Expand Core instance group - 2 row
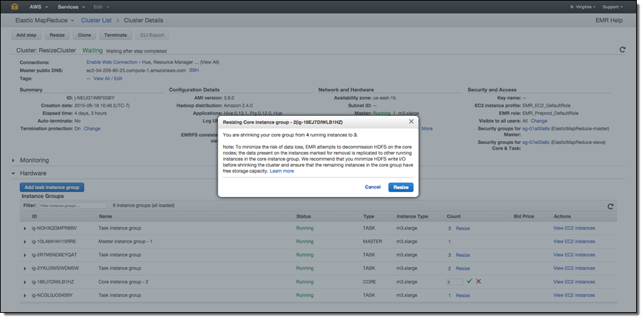644x320 pixels. click(x=25, y=281)
